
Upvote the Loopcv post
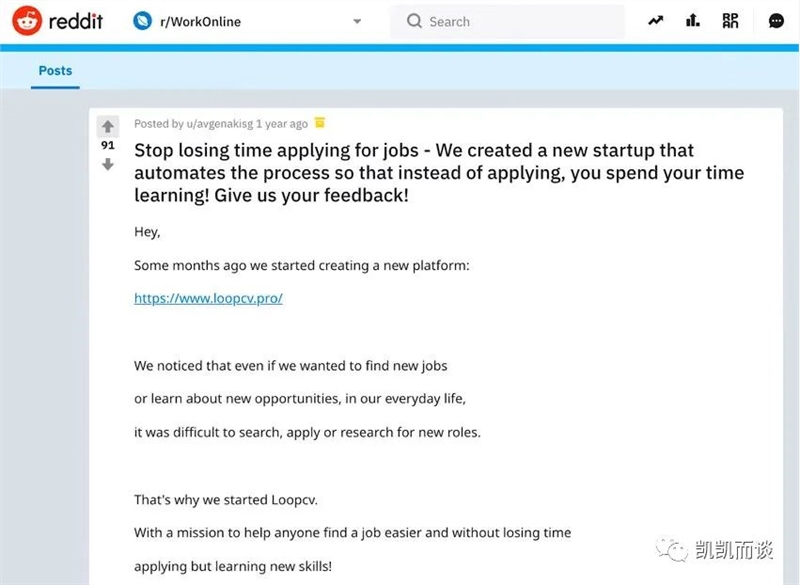pos(108,126)
